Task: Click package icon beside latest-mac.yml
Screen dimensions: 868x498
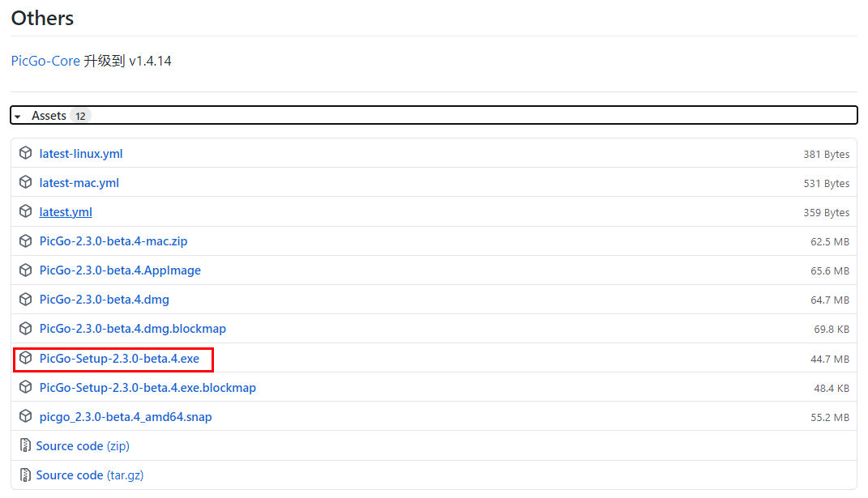Action: pos(25,182)
